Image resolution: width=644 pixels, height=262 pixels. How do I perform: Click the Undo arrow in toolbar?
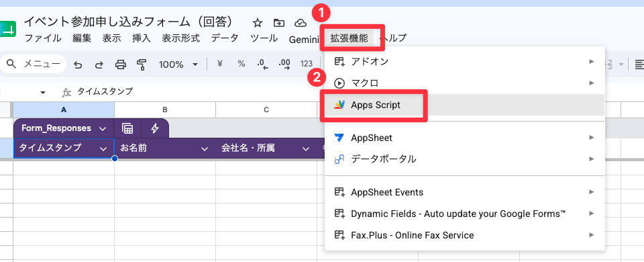coord(78,64)
